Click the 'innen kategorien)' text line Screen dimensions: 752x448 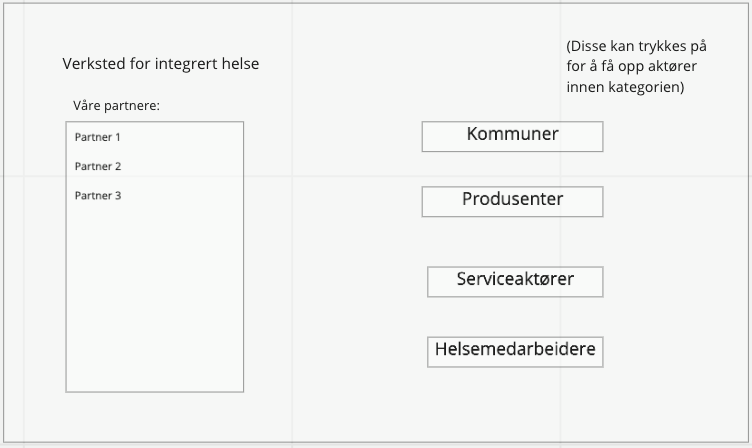(x=625, y=87)
